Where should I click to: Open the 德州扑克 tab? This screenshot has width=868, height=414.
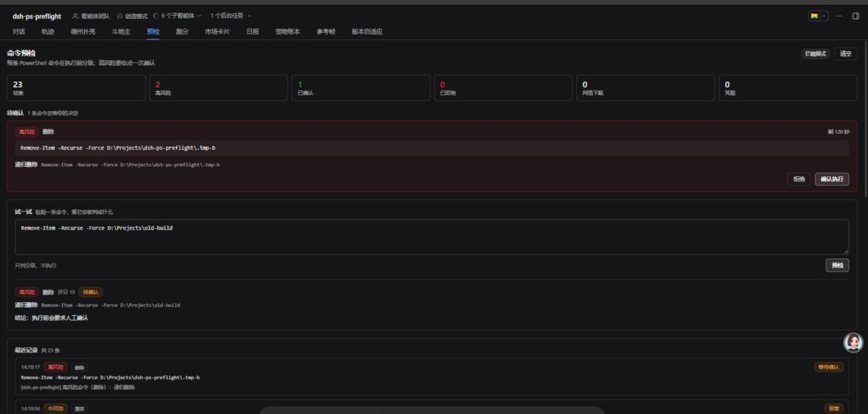pos(83,31)
